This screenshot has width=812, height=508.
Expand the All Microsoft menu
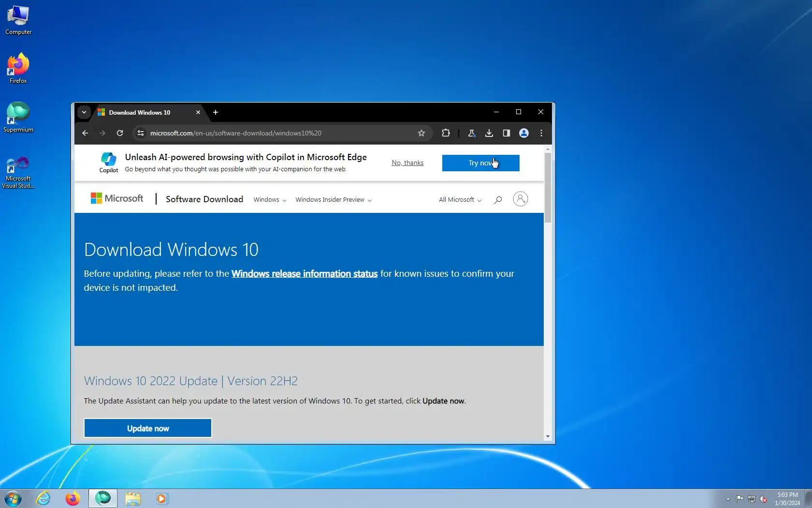click(x=460, y=200)
